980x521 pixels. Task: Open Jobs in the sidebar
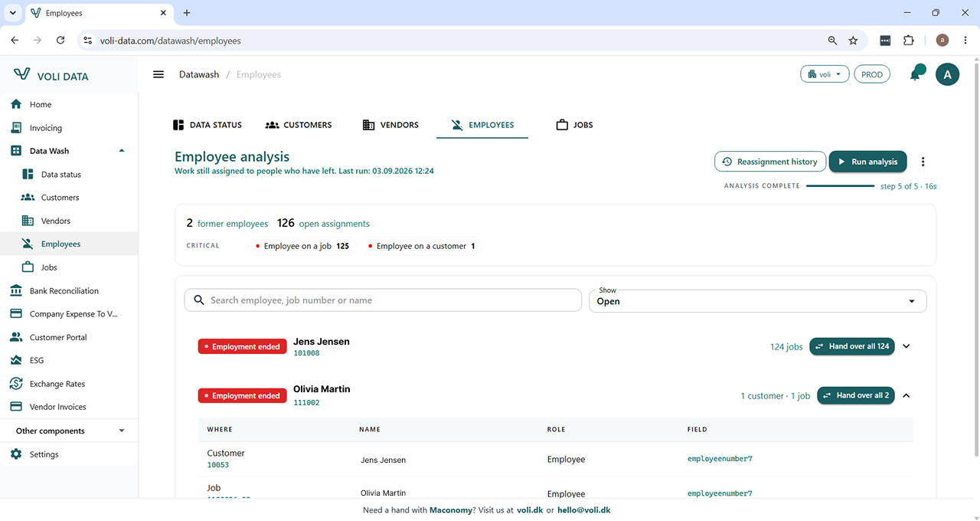click(x=49, y=267)
